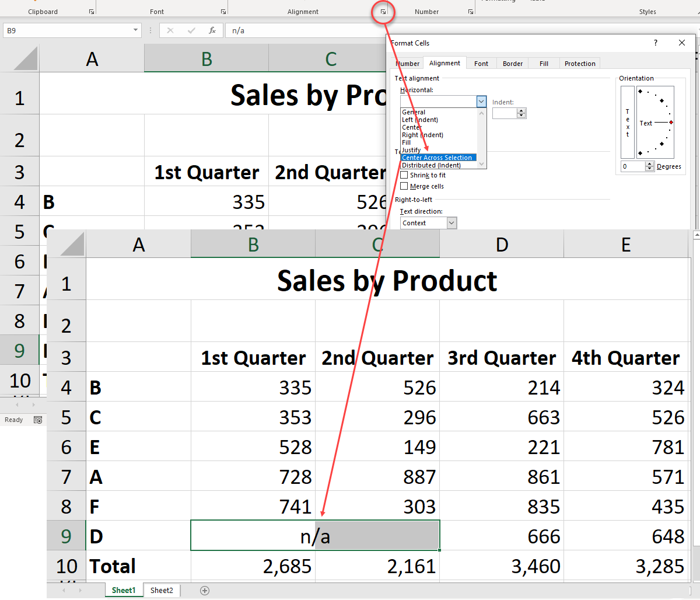The image size is (700, 600).
Task: Switch to the Border tab in Format Cells
Action: pos(513,64)
